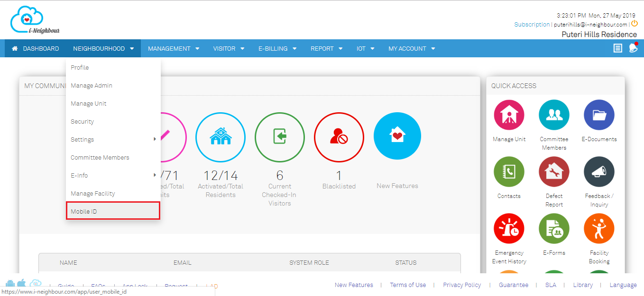Click the Current Checked-In Visitors icon
Screen dimensions: 644x296
(x=280, y=137)
